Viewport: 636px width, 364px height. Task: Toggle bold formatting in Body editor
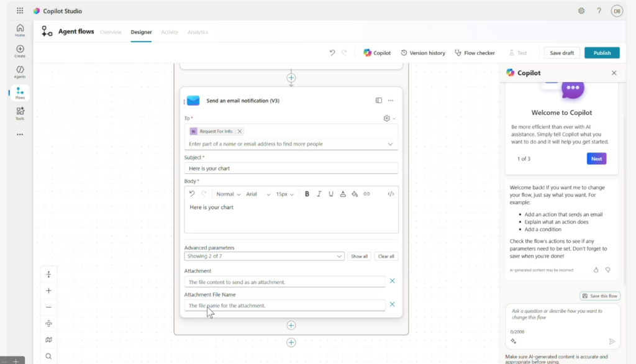click(307, 194)
